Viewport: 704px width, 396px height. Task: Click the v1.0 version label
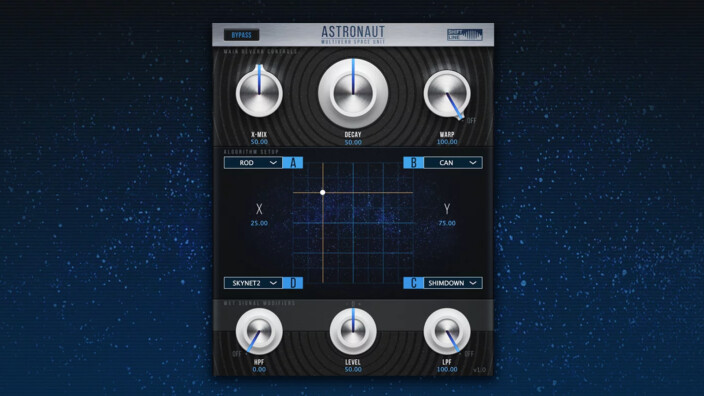coord(480,370)
